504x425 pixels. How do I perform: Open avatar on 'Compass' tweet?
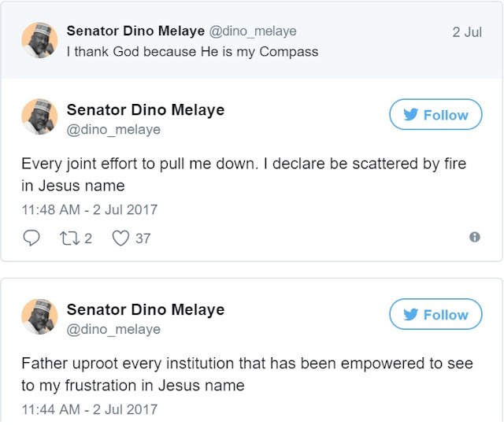(39, 39)
